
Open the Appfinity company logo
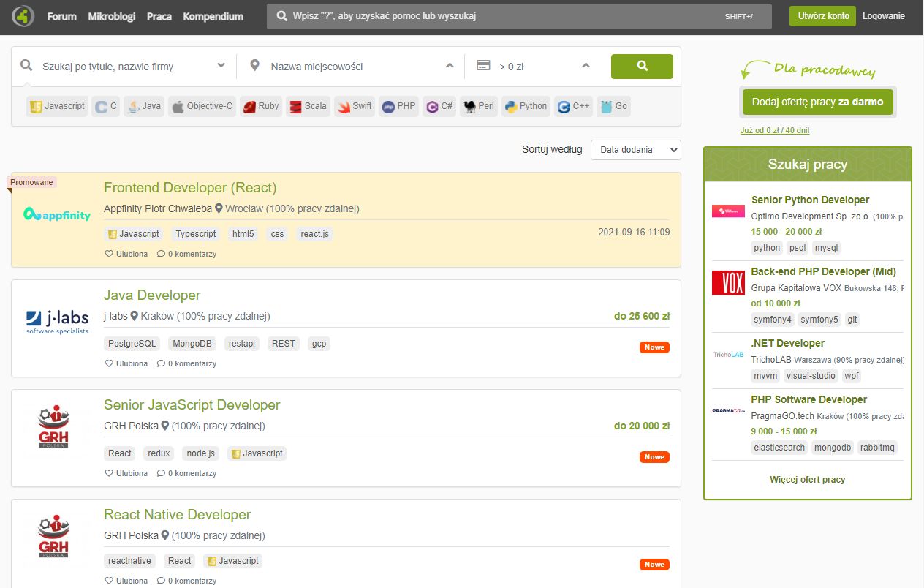(57, 214)
